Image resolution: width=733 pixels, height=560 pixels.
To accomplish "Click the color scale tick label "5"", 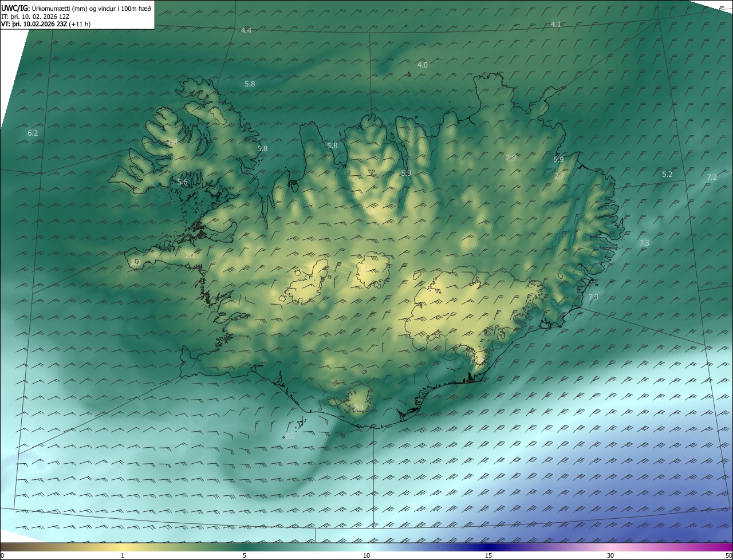I will coord(245,555).
